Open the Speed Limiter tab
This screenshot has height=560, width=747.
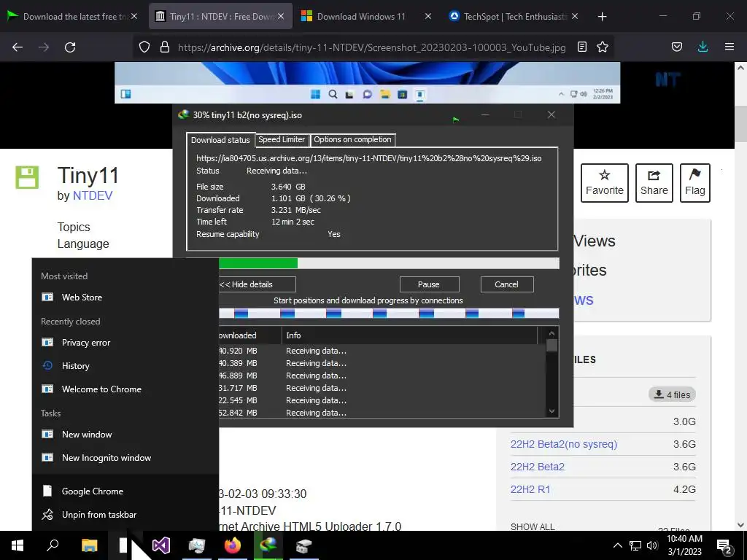282,139
